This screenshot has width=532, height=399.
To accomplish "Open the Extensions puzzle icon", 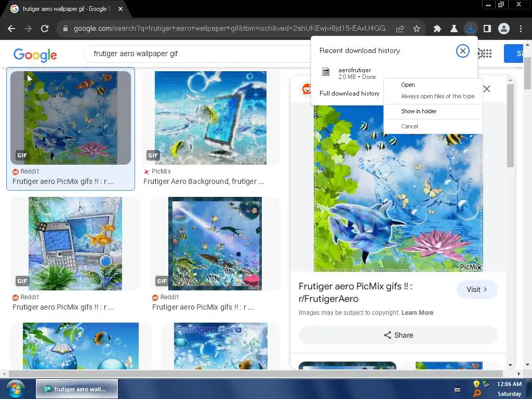I will click(x=437, y=29).
